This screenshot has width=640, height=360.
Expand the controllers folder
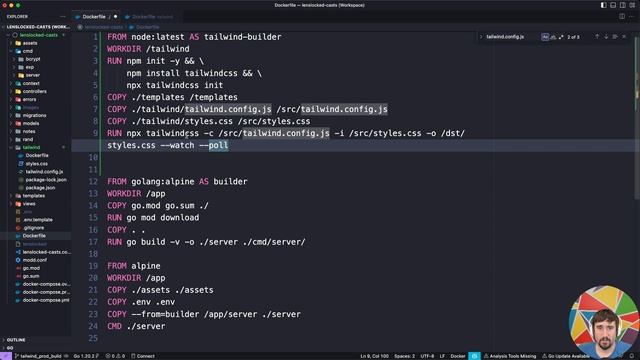click(x=34, y=91)
